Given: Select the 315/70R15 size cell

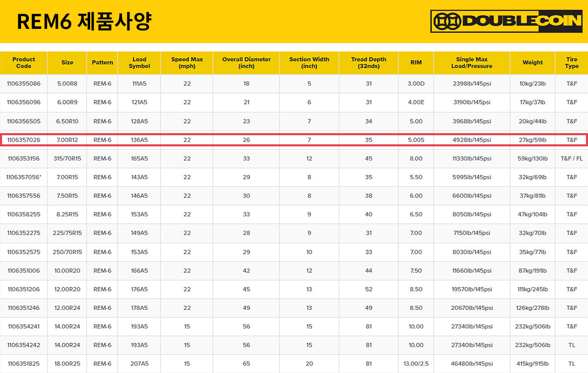Looking at the screenshot, I should [67, 159].
